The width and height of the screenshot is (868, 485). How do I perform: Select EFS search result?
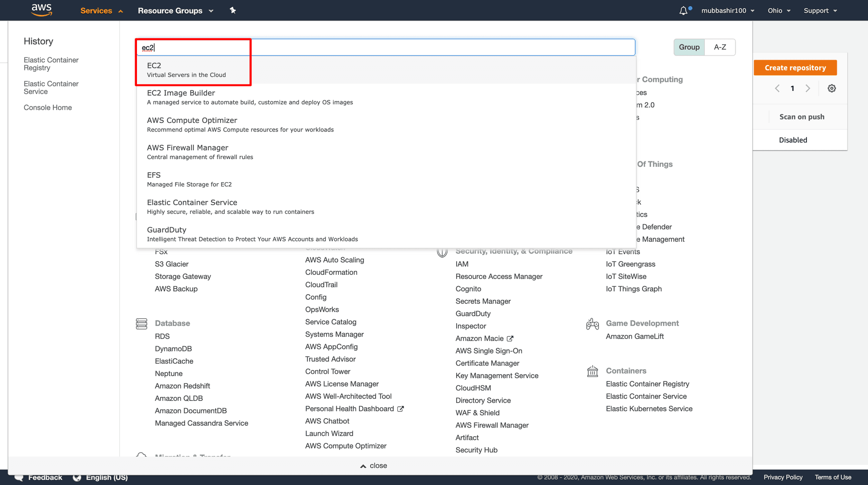[386, 179]
